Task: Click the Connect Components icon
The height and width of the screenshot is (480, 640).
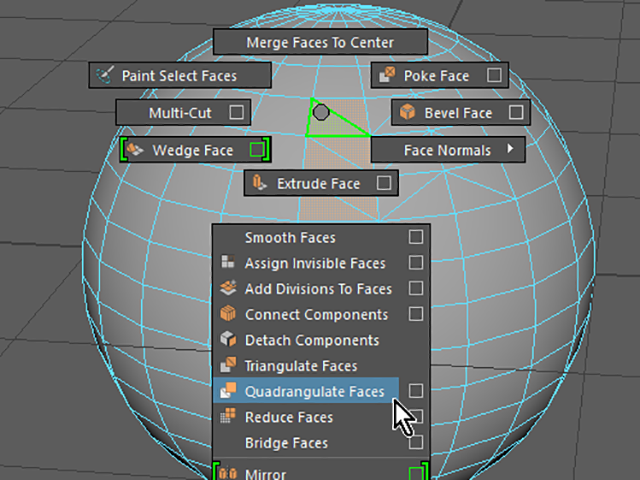Action: point(228,314)
